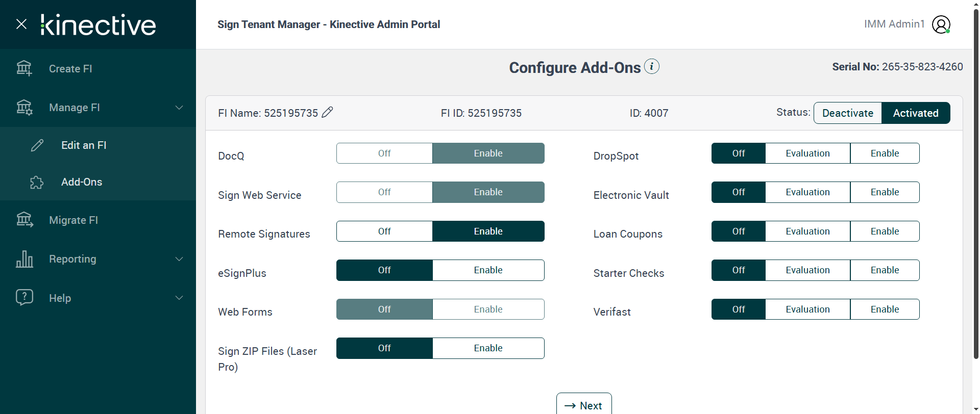The height and width of the screenshot is (414, 980).
Task: Expand the Manage FI chevron
Action: (179, 108)
